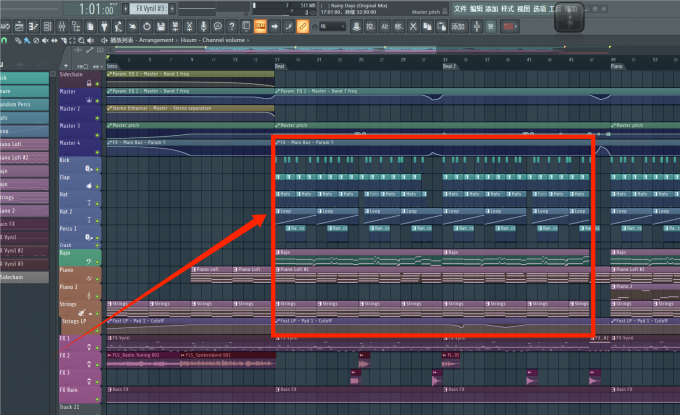This screenshot has width=680, height=415.
Task: Open the 文件 menu
Action: pos(460,8)
